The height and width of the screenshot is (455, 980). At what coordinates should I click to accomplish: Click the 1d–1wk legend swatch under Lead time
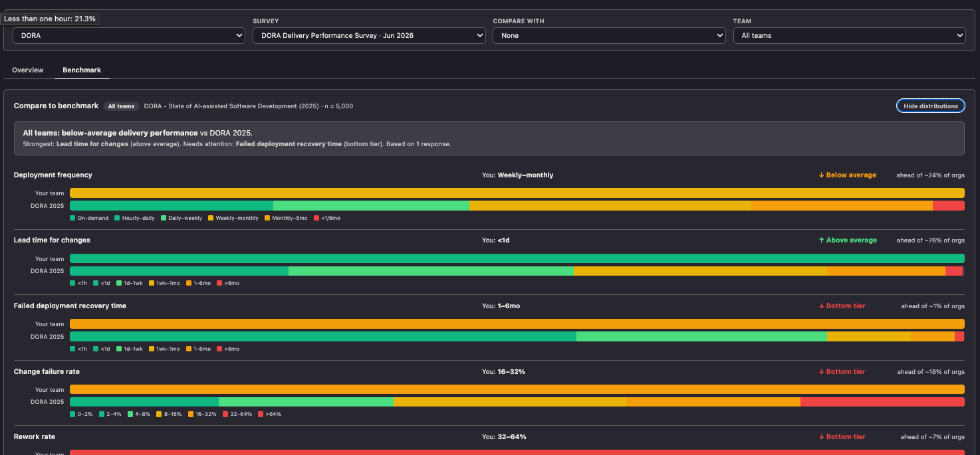119,283
